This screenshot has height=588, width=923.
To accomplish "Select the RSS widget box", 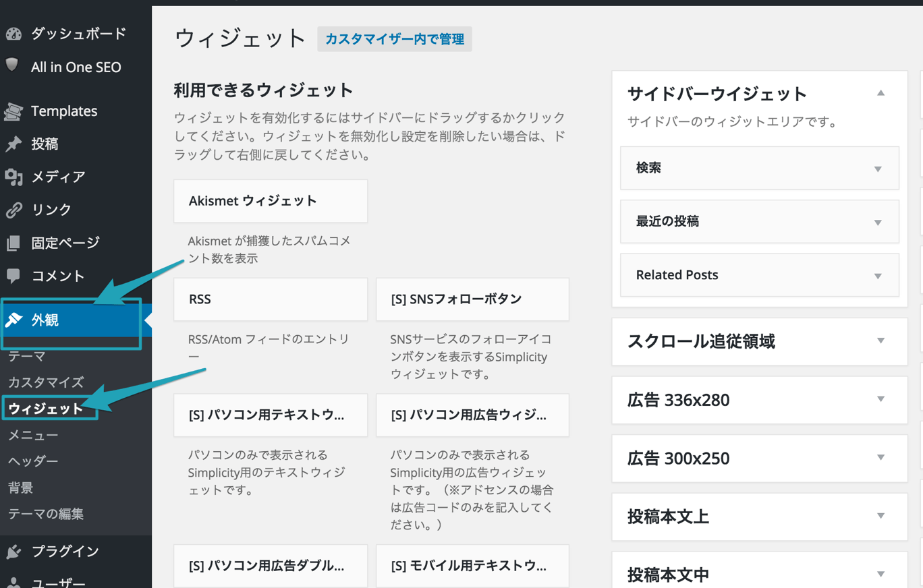I will (x=271, y=299).
